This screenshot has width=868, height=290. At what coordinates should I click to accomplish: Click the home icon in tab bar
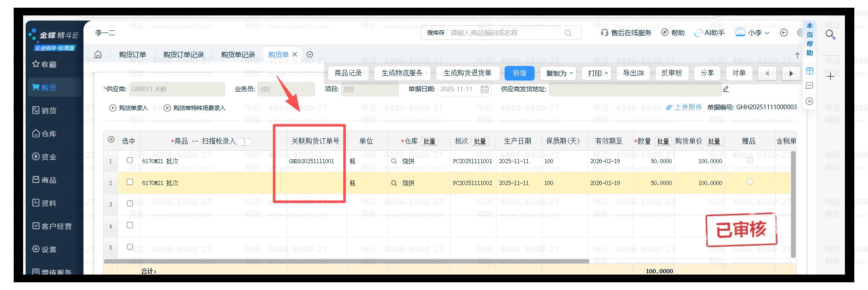(x=98, y=54)
